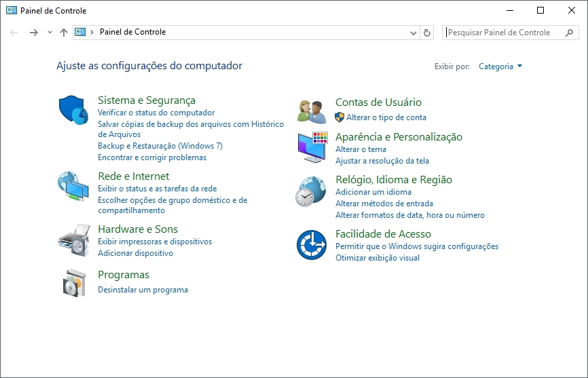
Task: Click the Control Panel icon in address bar
Action: pyautogui.click(x=80, y=32)
